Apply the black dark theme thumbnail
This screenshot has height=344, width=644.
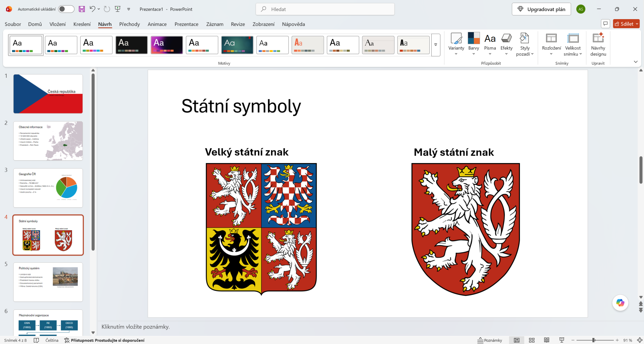(x=131, y=45)
